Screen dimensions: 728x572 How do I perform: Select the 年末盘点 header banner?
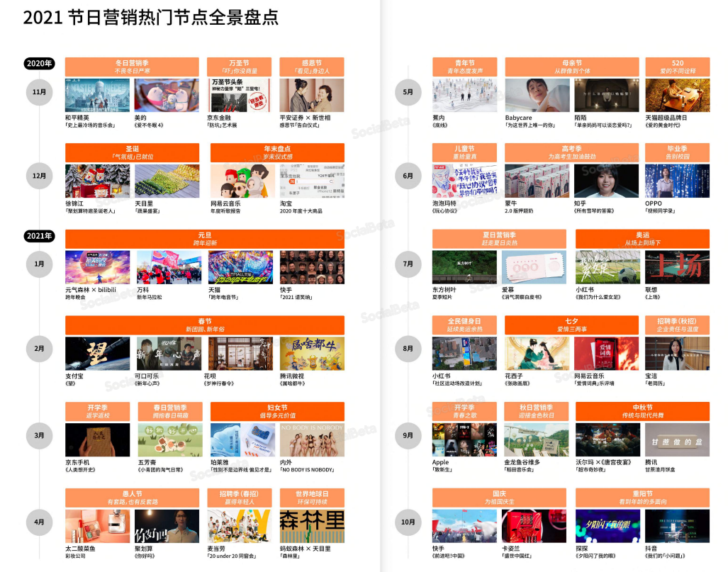[x=277, y=152]
